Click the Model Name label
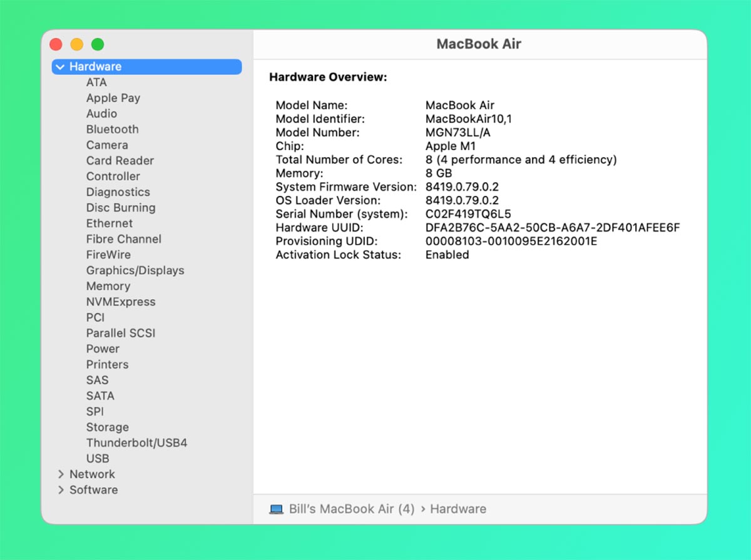 312,106
